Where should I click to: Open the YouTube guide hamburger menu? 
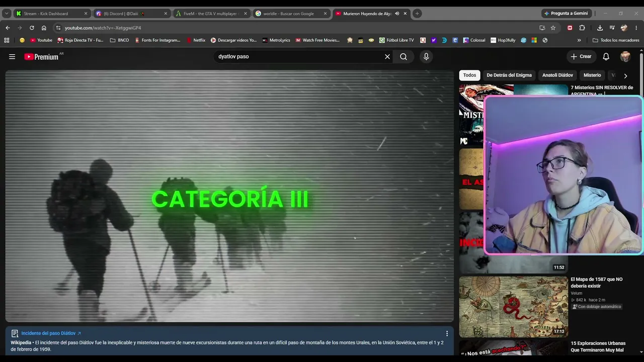[x=12, y=57]
